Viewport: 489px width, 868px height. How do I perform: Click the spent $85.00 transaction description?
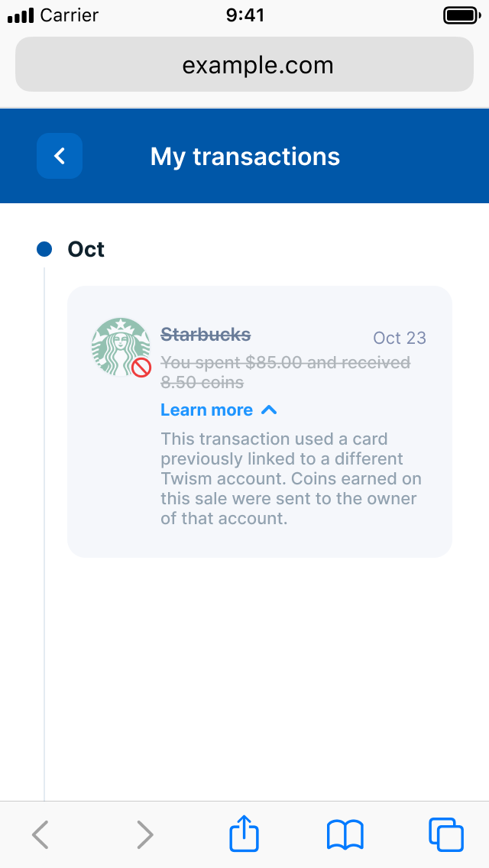285,373
